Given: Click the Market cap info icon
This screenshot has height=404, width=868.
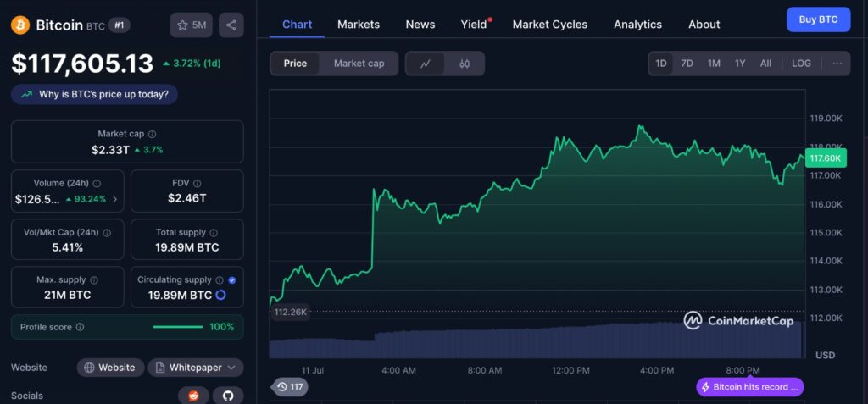Looking at the screenshot, I should 153,134.
